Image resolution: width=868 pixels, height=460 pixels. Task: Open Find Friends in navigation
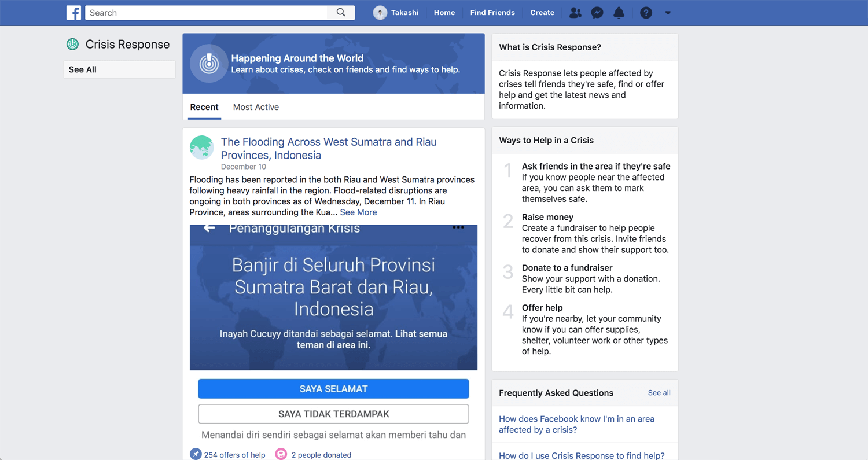pos(492,13)
